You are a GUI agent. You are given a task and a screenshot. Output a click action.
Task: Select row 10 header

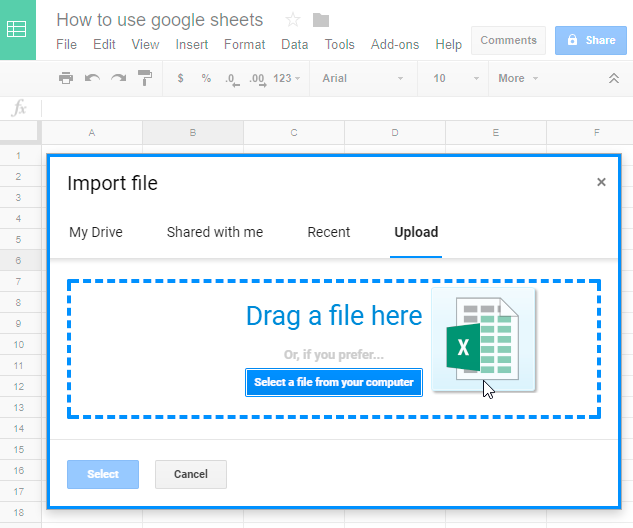19,344
